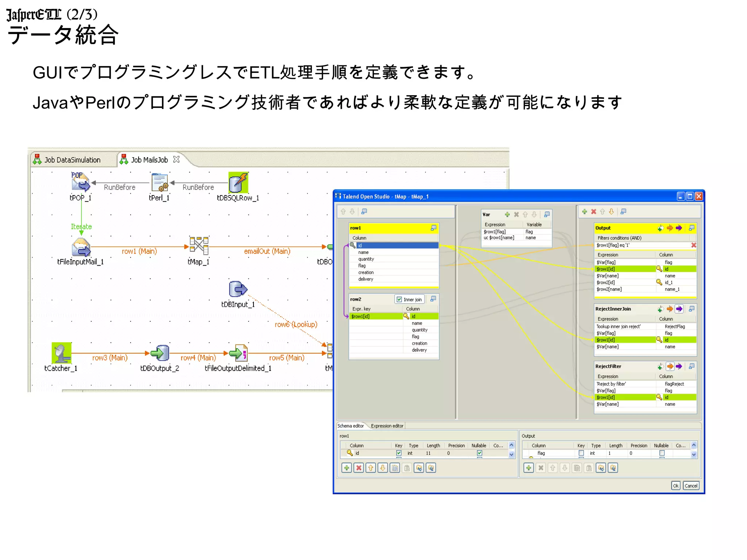The width and height of the screenshot is (747, 560).
Task: Click move output table down arrow icon
Action: point(611,212)
